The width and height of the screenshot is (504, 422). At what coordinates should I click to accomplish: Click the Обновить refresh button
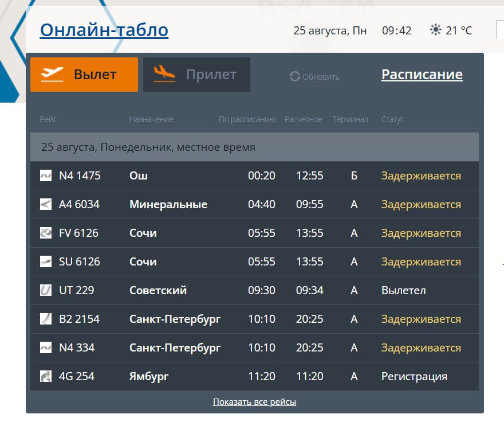[314, 77]
